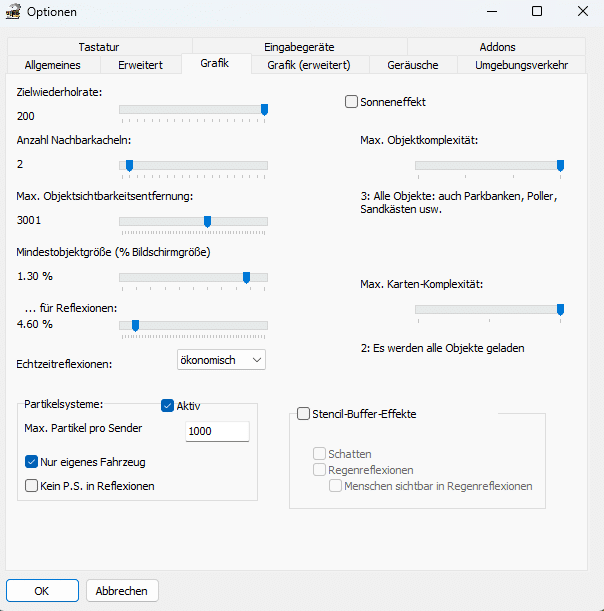The width and height of the screenshot is (604, 611).
Task: Confirm settings with the OK button
Action: pyautogui.click(x=42, y=591)
